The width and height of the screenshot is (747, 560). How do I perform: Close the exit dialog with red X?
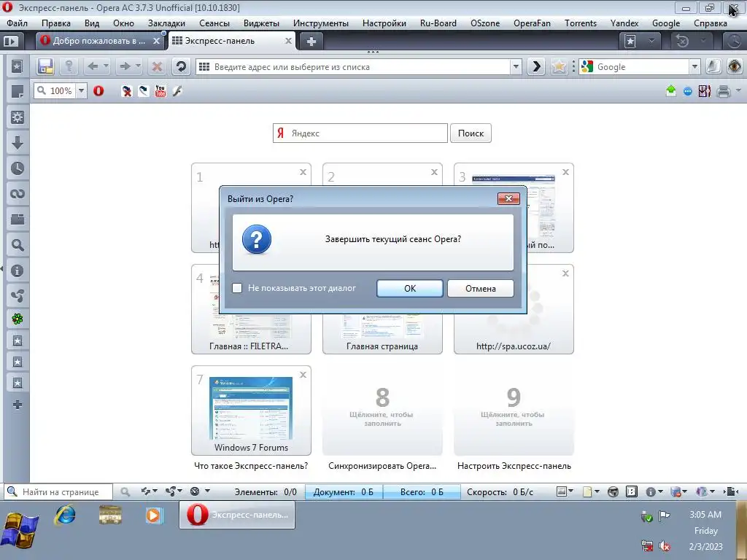click(x=508, y=198)
